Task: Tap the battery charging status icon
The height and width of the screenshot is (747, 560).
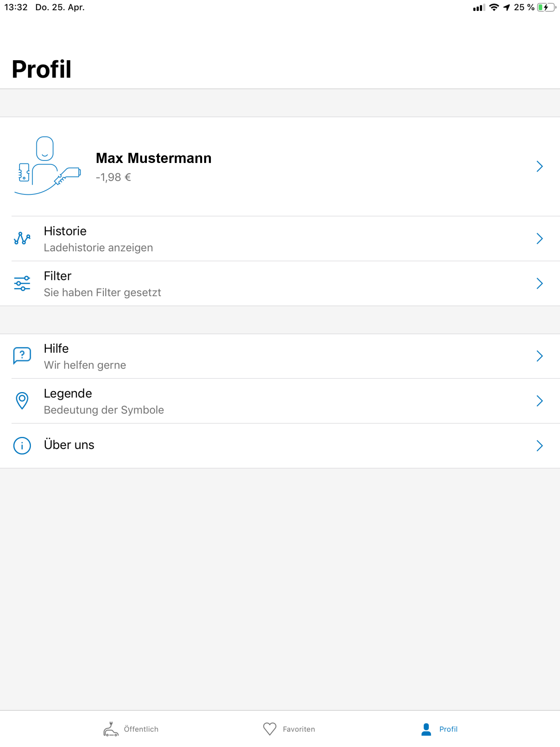Action: 546,7
